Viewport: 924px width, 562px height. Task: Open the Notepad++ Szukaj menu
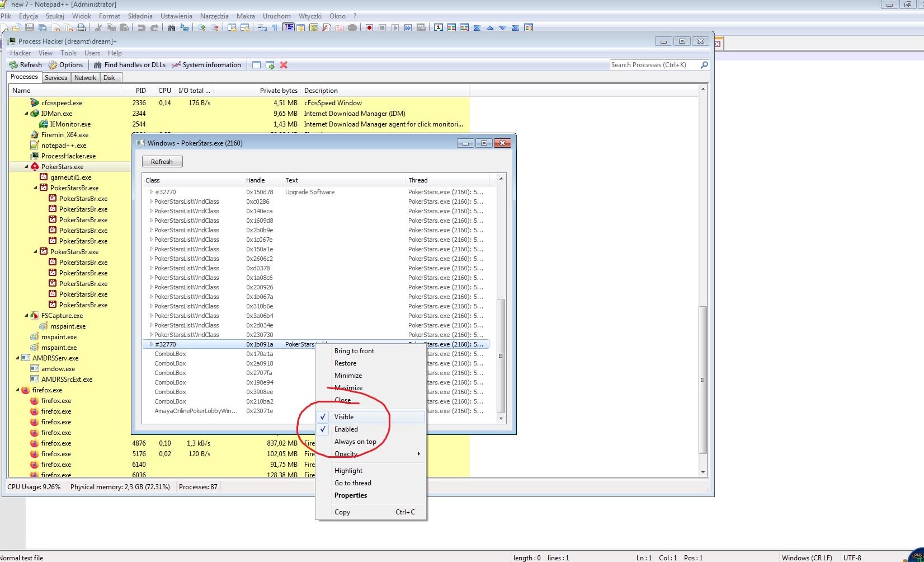point(55,16)
